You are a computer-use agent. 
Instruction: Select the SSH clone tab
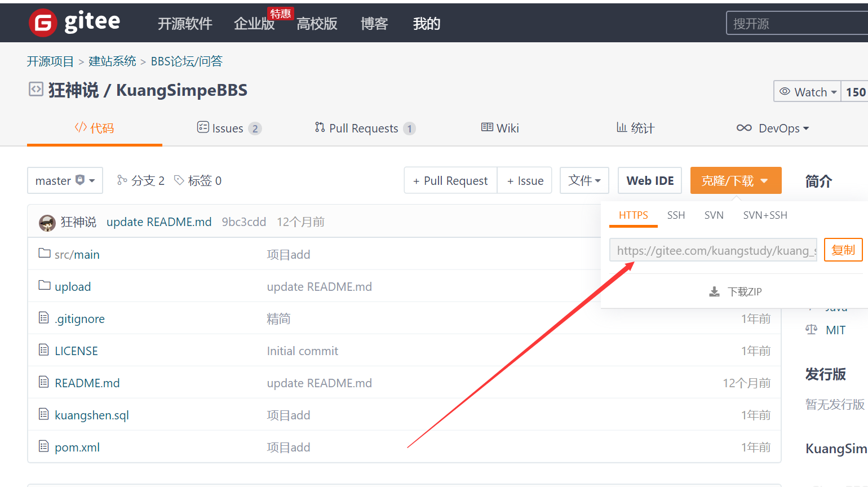676,215
